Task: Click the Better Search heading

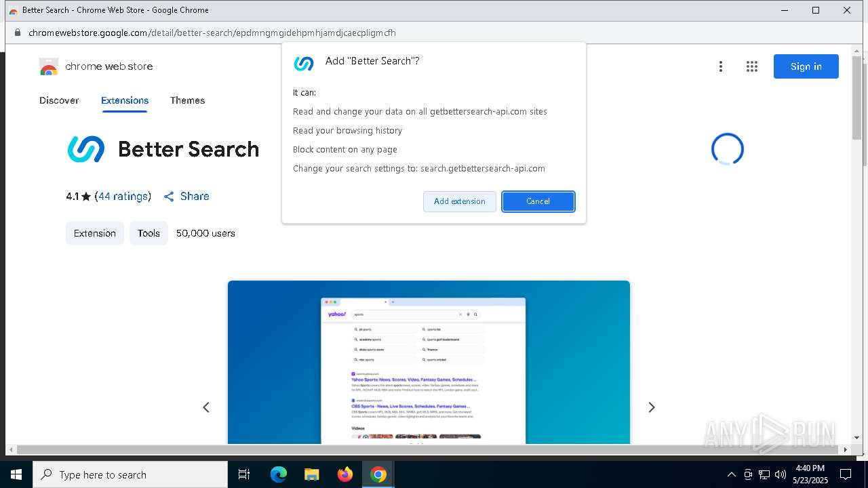Action: click(189, 149)
